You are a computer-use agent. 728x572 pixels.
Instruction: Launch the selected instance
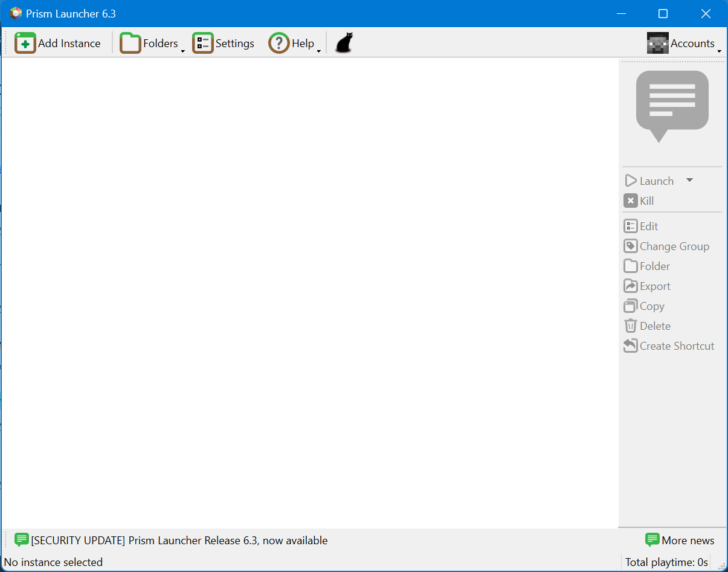point(649,181)
